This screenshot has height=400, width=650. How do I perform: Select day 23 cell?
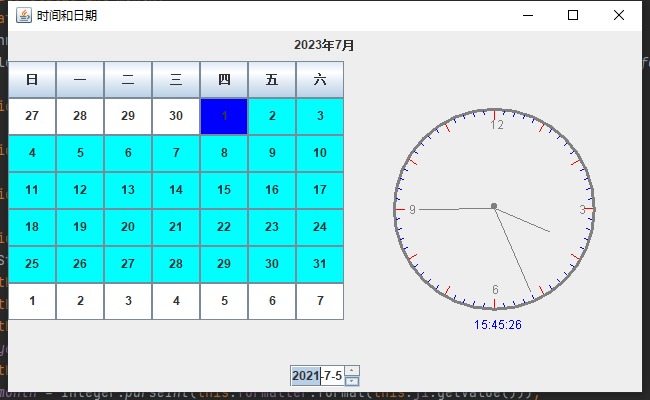(272, 227)
